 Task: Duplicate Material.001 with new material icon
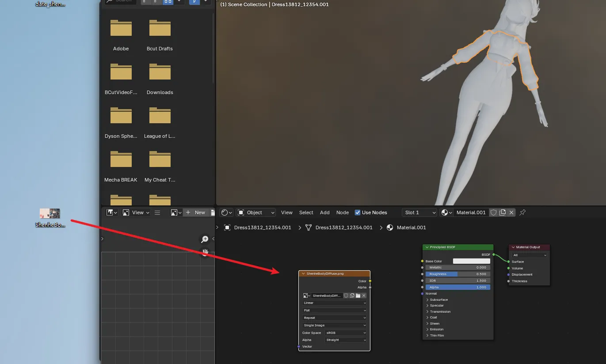pyautogui.click(x=503, y=212)
